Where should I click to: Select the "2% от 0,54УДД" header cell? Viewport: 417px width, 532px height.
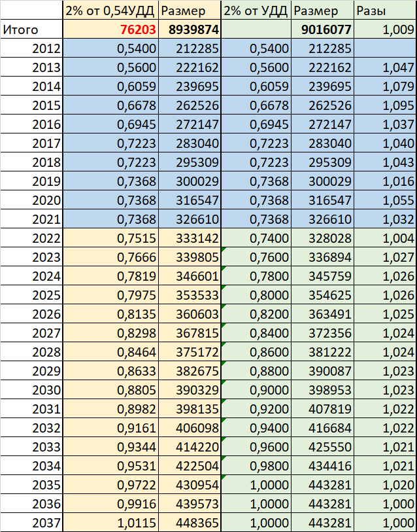coord(110,11)
